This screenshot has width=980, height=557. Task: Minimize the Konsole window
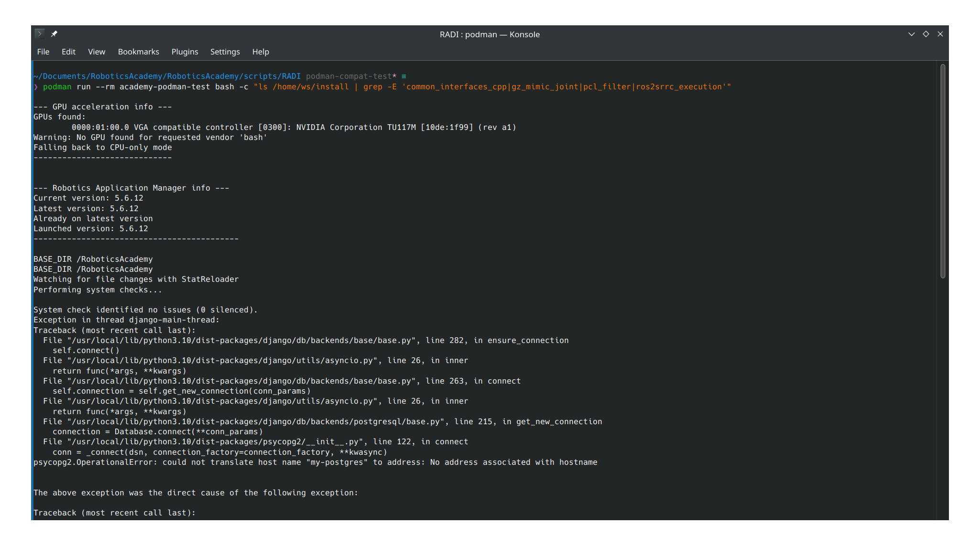(911, 34)
